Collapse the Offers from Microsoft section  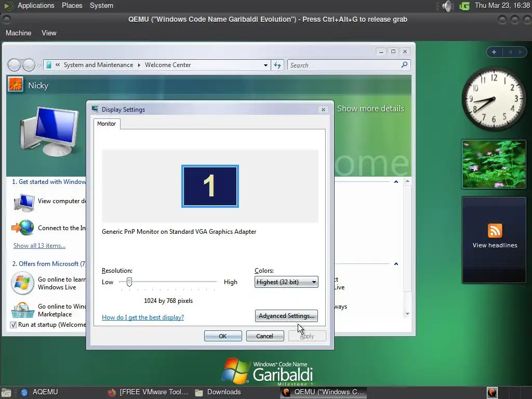[x=396, y=263]
